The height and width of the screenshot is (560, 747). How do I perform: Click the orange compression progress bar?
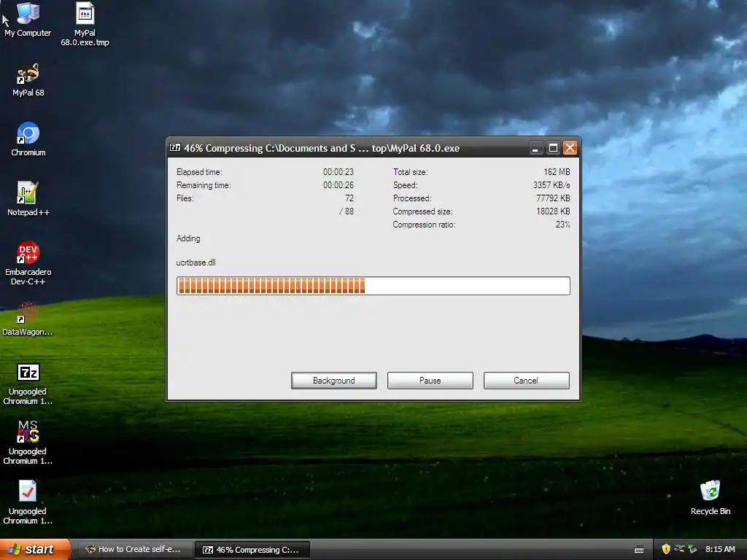click(373, 286)
